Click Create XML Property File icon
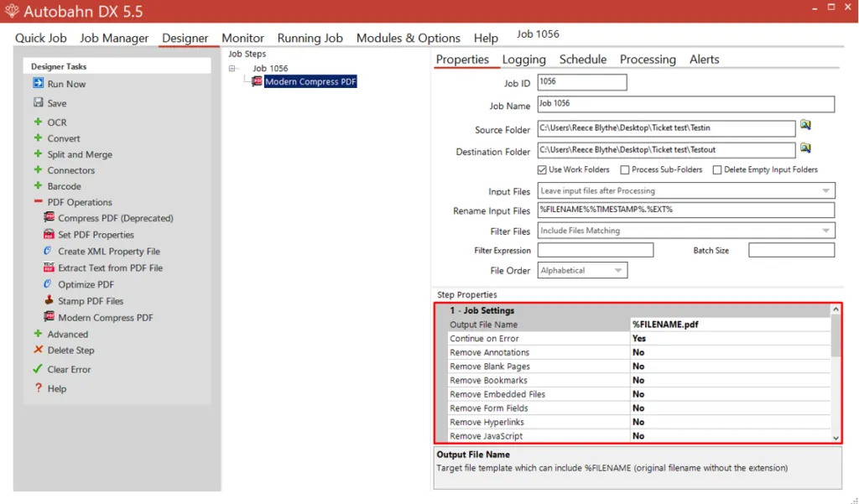This screenshot has height=504, width=859. click(48, 251)
